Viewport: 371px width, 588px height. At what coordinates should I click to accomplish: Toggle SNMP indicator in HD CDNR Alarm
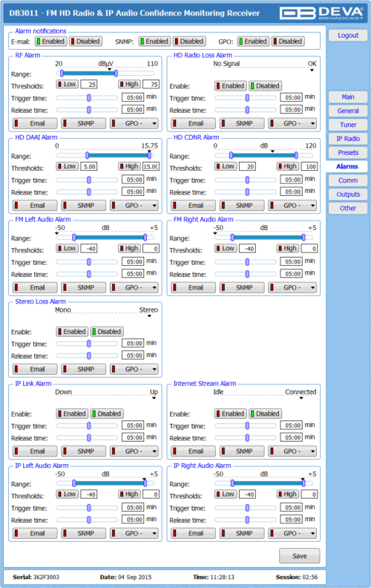pyautogui.click(x=242, y=206)
